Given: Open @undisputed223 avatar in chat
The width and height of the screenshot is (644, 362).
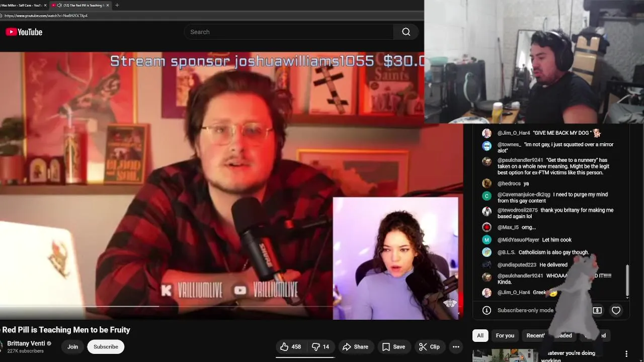Looking at the screenshot, I should tap(487, 265).
